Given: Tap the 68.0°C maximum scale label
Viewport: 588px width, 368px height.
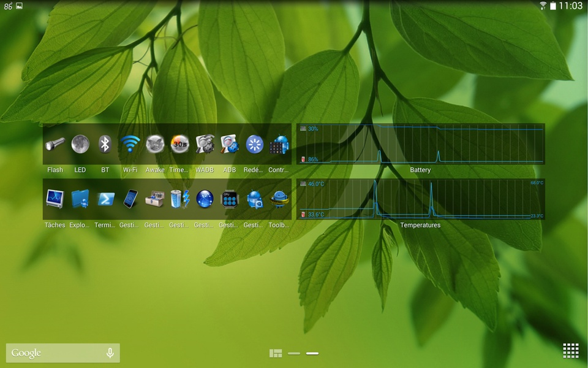Looking at the screenshot, I should [x=537, y=183].
